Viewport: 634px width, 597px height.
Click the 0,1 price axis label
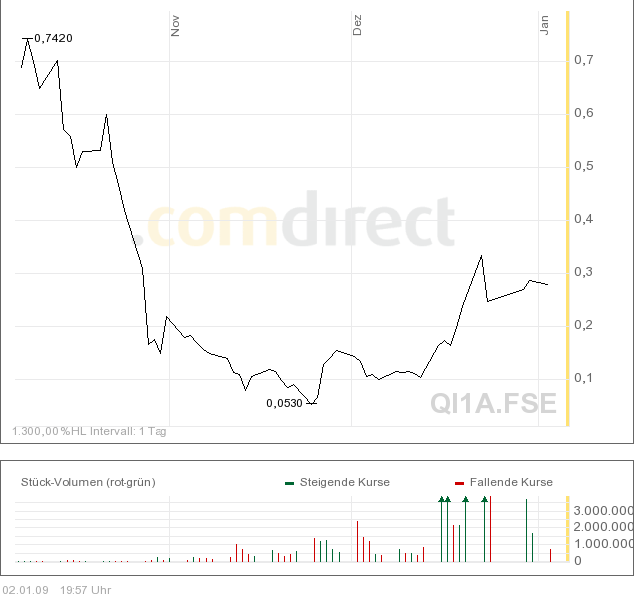[584, 378]
